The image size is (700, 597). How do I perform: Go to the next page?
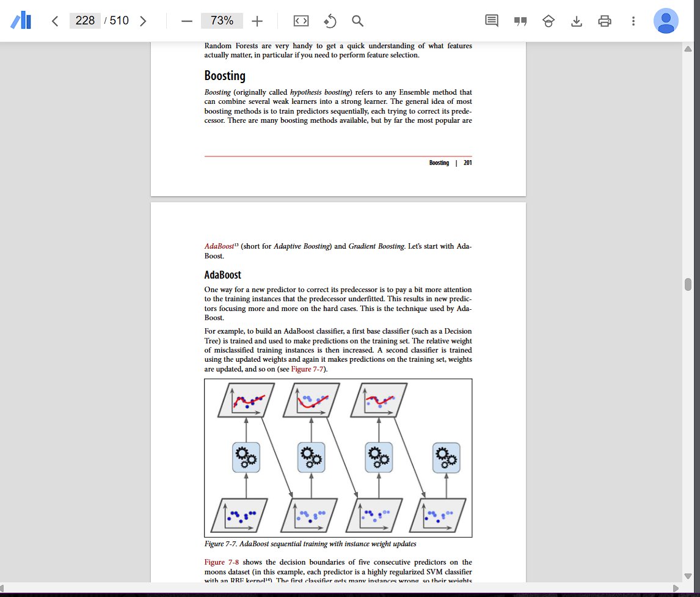point(143,21)
